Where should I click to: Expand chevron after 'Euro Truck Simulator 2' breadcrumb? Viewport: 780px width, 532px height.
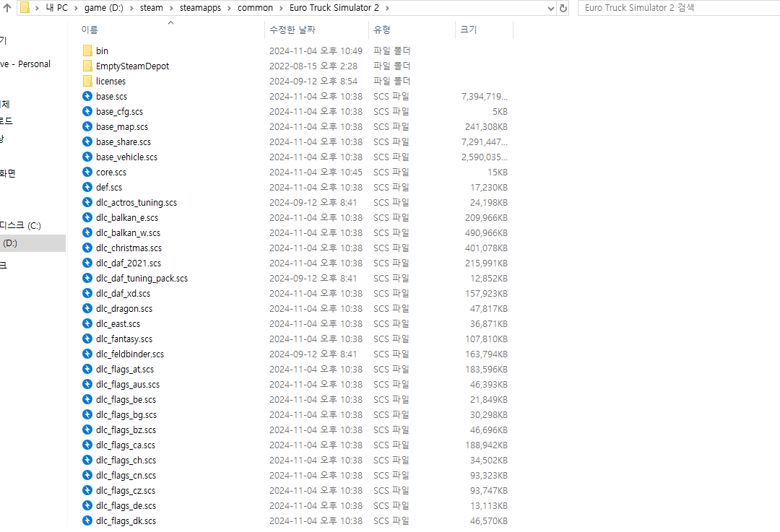coord(388,8)
